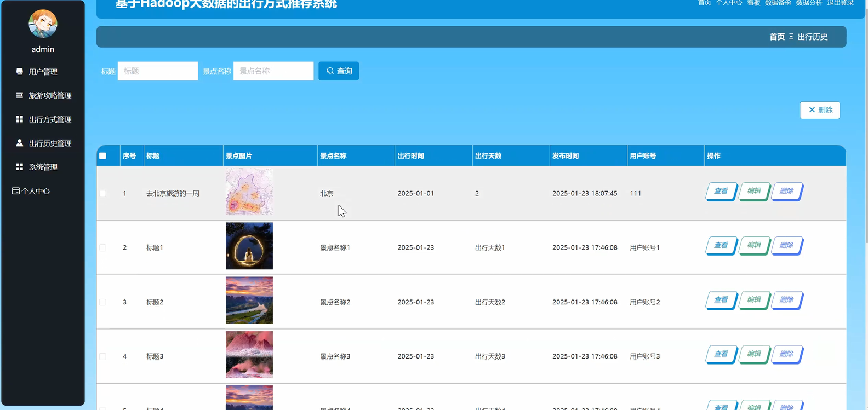Click the batch 删除 button above table
The width and height of the screenshot is (868, 410).
[x=820, y=110]
